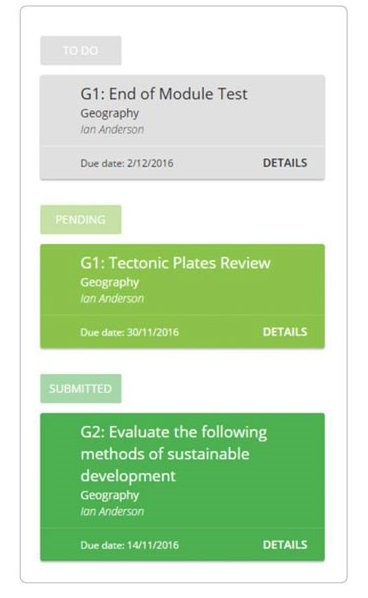Image resolution: width=368 pixels, height=598 pixels.
Task: Open DETAILS for End of Module Test
Action: pos(285,163)
